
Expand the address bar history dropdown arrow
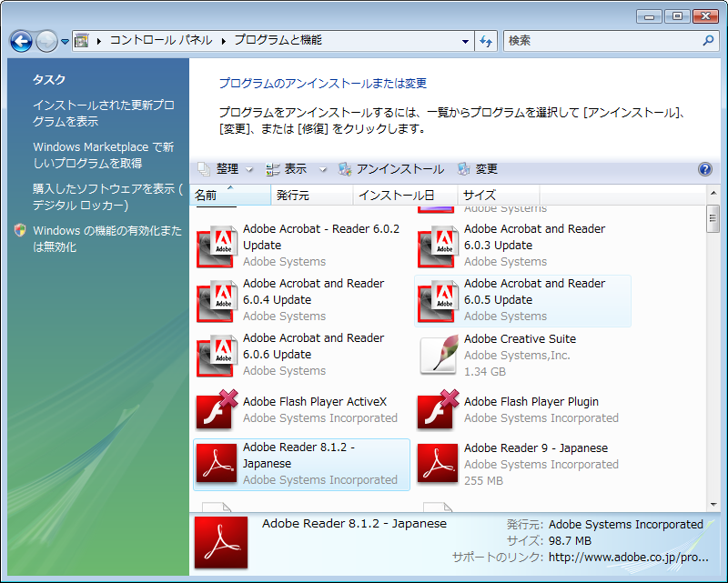(x=465, y=41)
